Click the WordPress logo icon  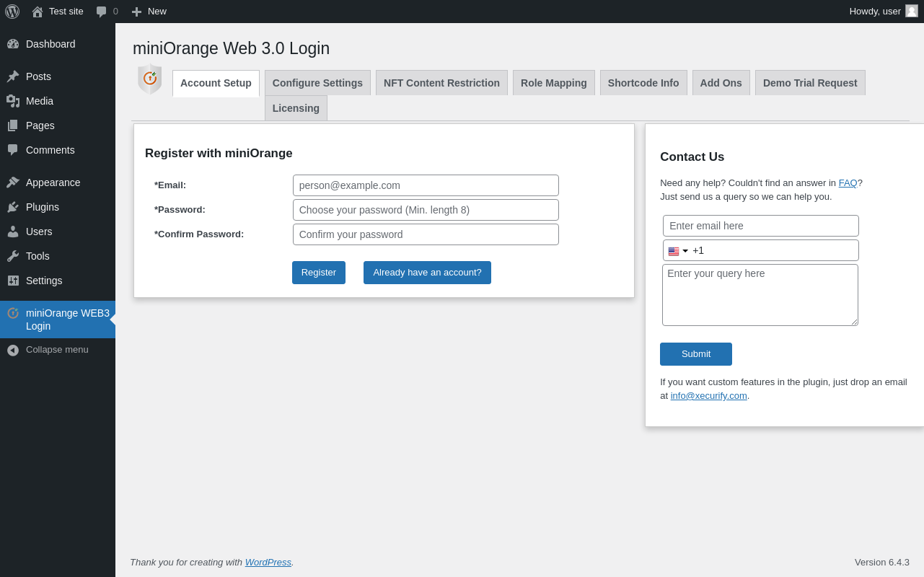tap(12, 12)
